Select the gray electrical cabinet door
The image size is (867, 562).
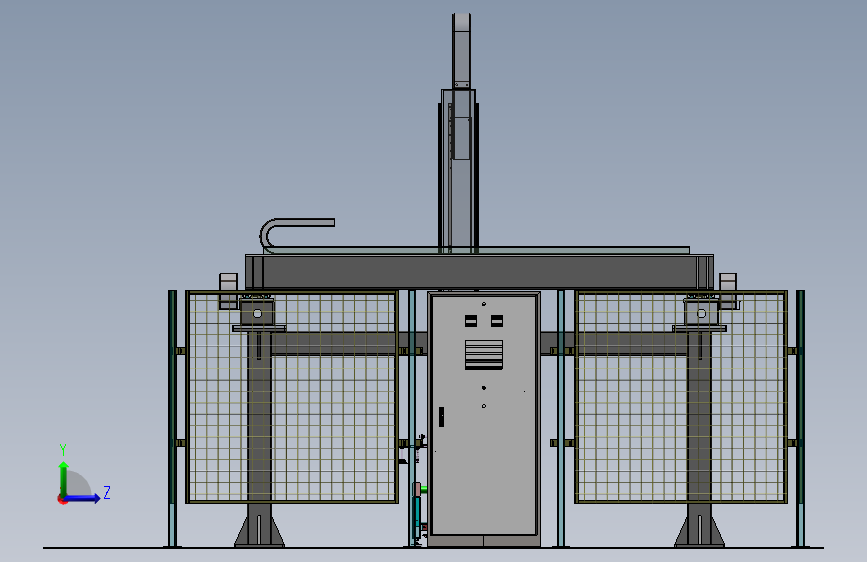tap(484, 415)
